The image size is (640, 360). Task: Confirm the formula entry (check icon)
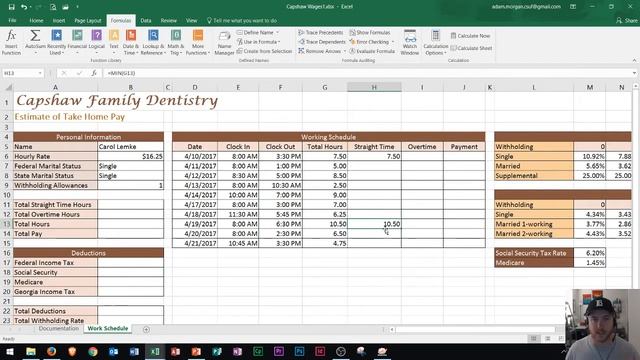tap(79, 73)
